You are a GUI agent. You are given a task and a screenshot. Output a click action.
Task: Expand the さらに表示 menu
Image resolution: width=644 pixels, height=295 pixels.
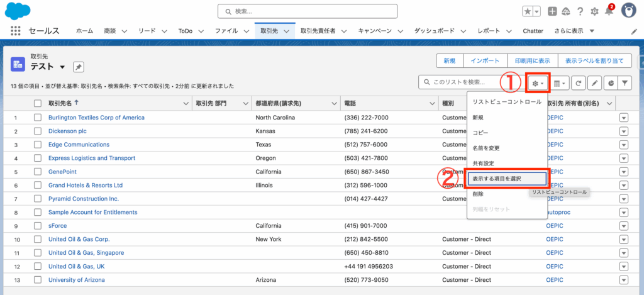click(x=574, y=31)
